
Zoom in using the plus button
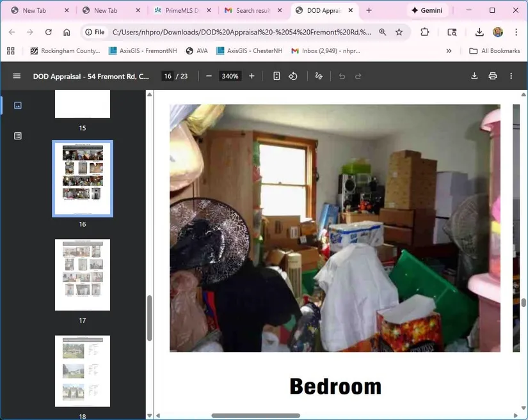(252, 76)
